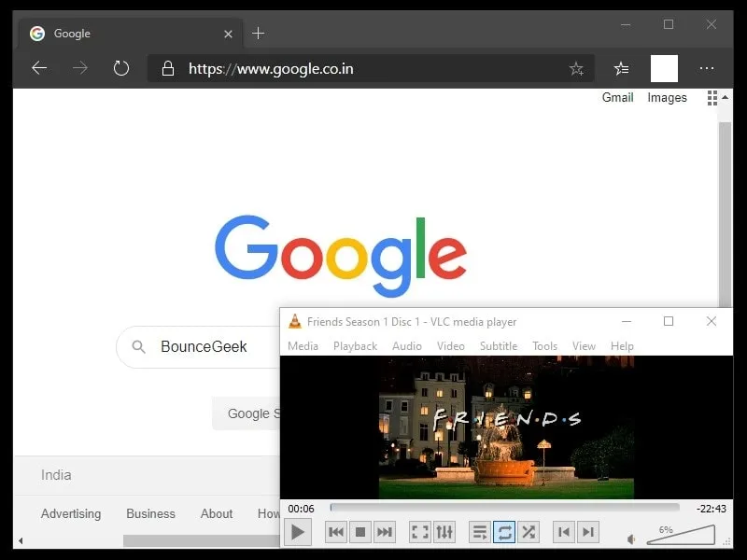The height and width of the screenshot is (560, 747).
Task: Jump to next chapter in VLC
Action: pyautogui.click(x=588, y=532)
